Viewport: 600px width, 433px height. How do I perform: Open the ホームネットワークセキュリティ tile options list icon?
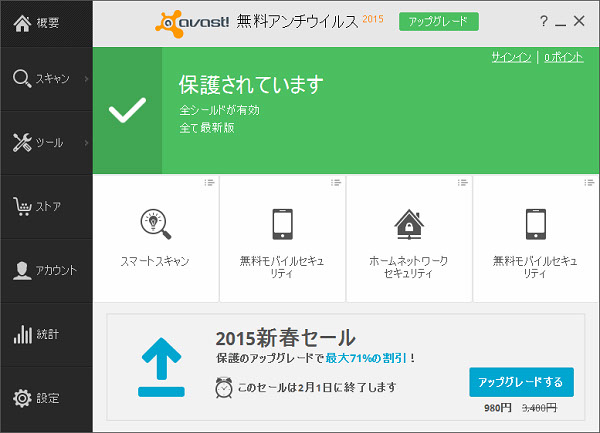point(463,183)
